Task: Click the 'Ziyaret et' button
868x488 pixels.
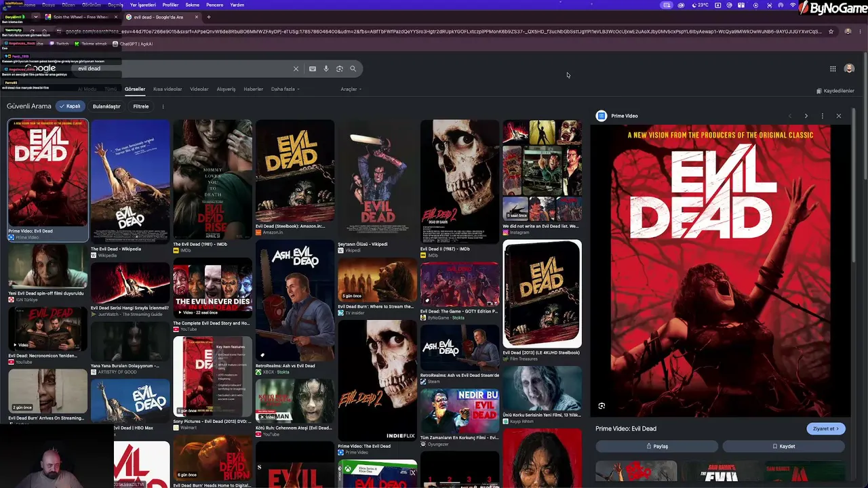Action: click(x=826, y=428)
